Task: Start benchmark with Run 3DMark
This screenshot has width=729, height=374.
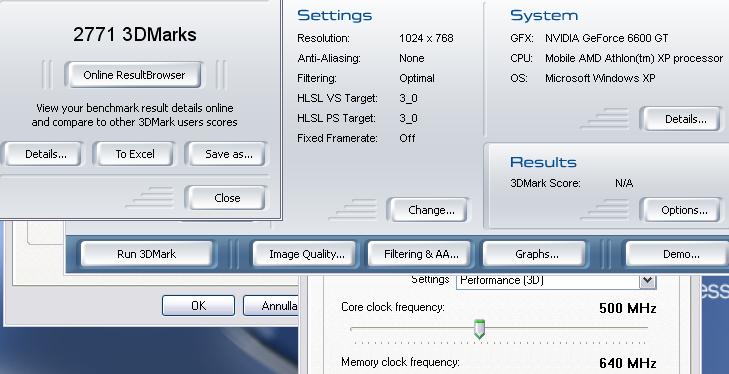Action: point(146,254)
